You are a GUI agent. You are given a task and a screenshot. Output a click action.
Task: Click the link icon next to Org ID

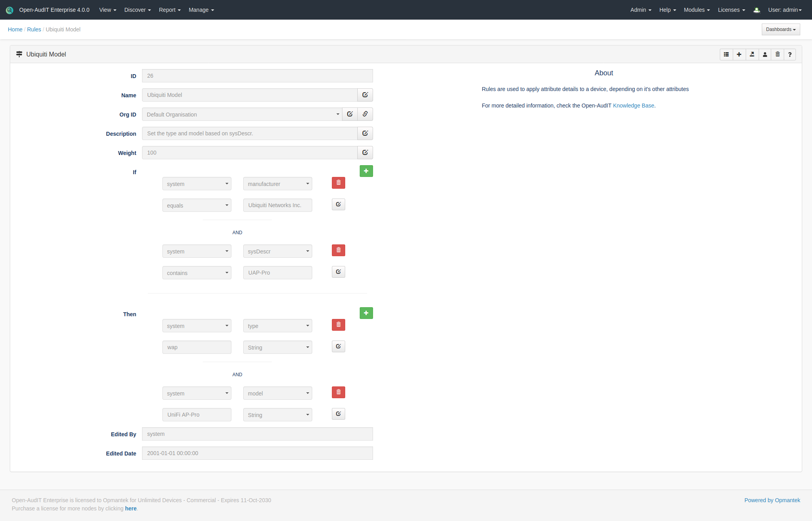pyautogui.click(x=365, y=114)
